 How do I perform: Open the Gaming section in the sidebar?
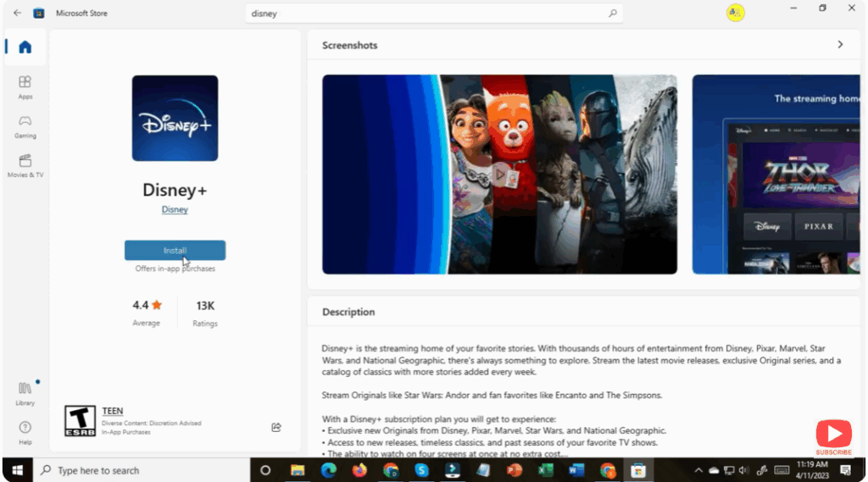click(x=25, y=127)
